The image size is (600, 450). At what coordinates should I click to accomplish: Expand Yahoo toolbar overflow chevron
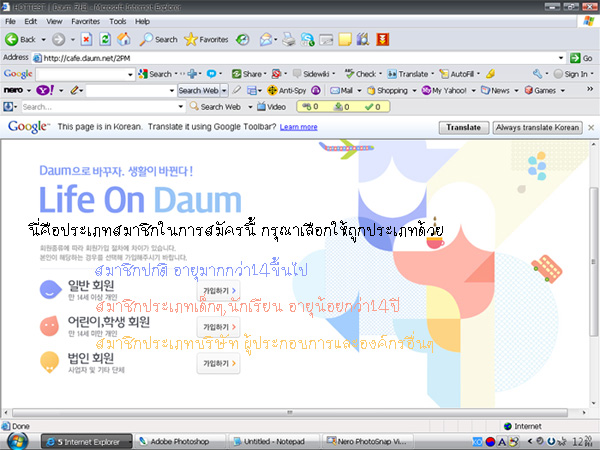(x=590, y=89)
